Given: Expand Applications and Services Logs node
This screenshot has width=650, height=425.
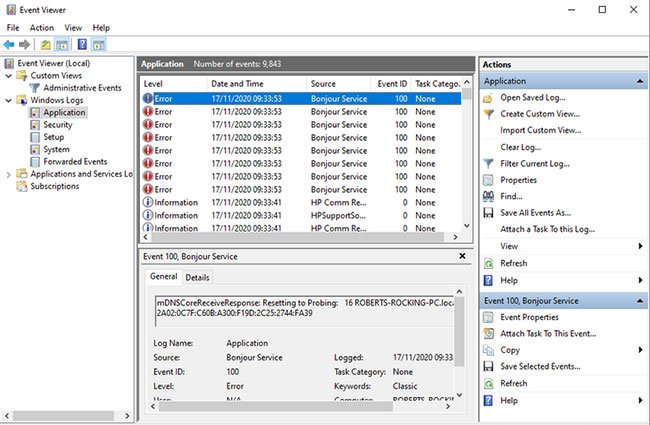Looking at the screenshot, I should 8,175.
